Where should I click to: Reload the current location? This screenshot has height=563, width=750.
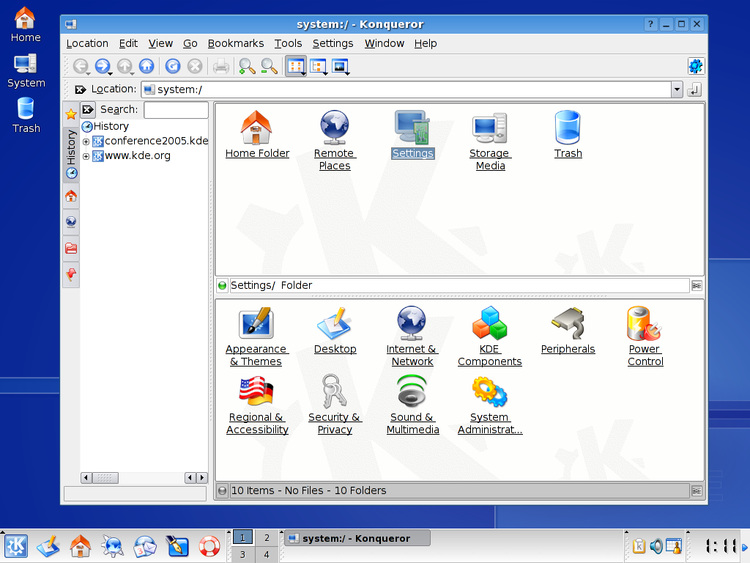click(x=173, y=66)
